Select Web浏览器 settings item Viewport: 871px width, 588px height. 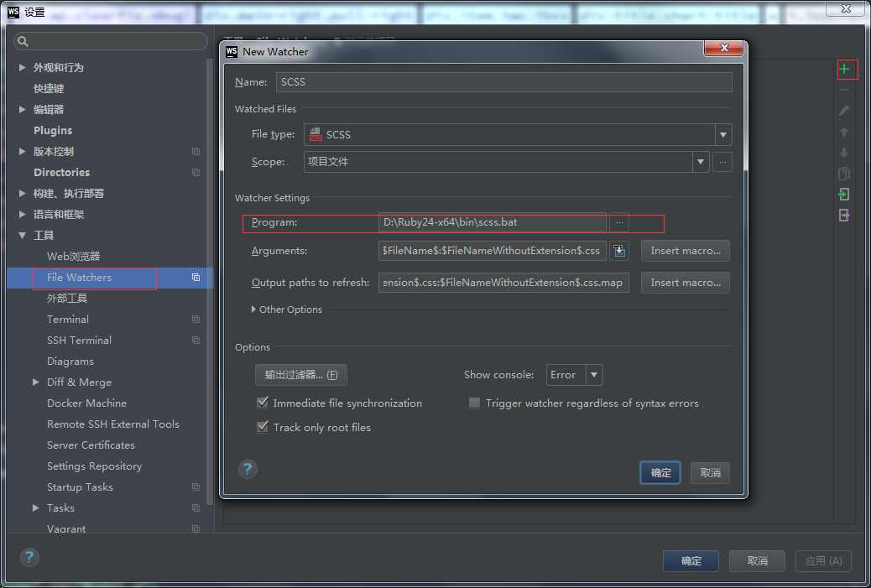[73, 256]
